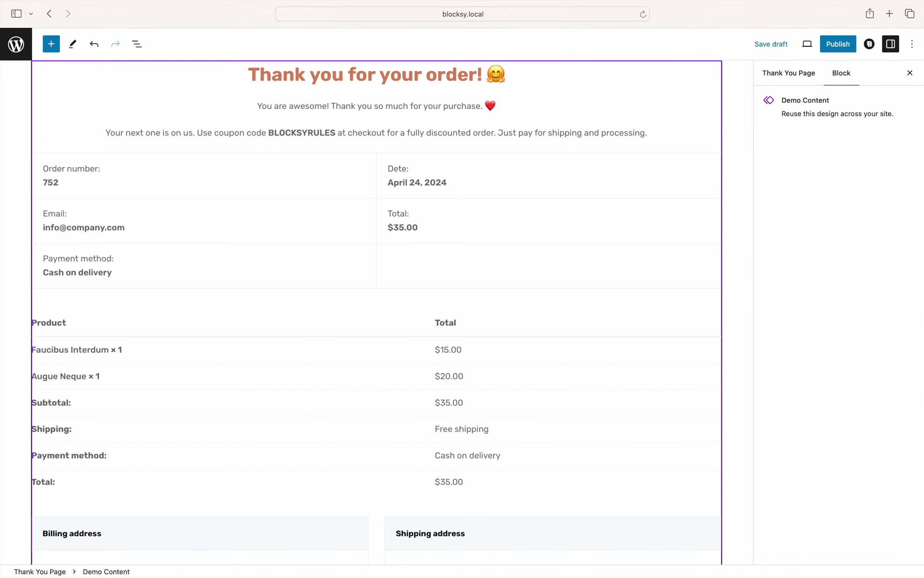Switch to the Thank You Page tab

[788, 73]
